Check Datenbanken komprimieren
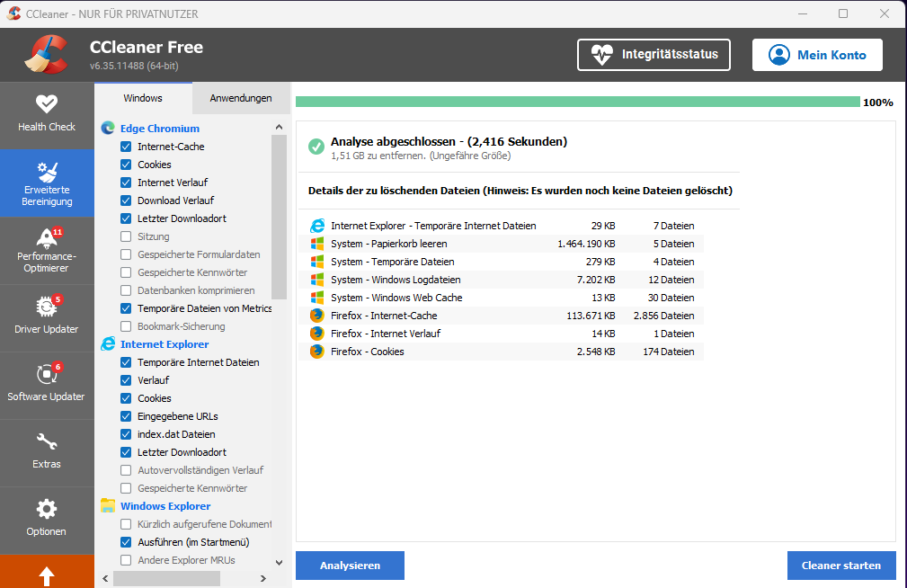This screenshot has width=907, height=588. (126, 290)
